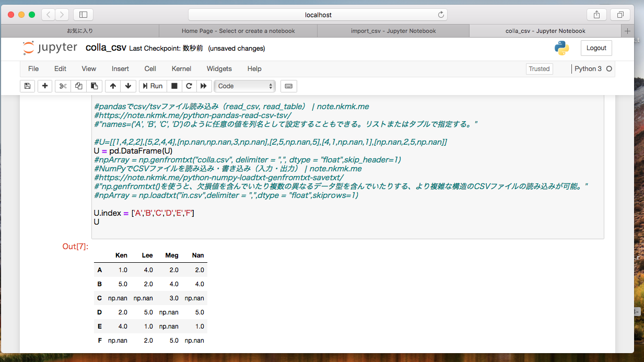Click the Logout button

(596, 48)
